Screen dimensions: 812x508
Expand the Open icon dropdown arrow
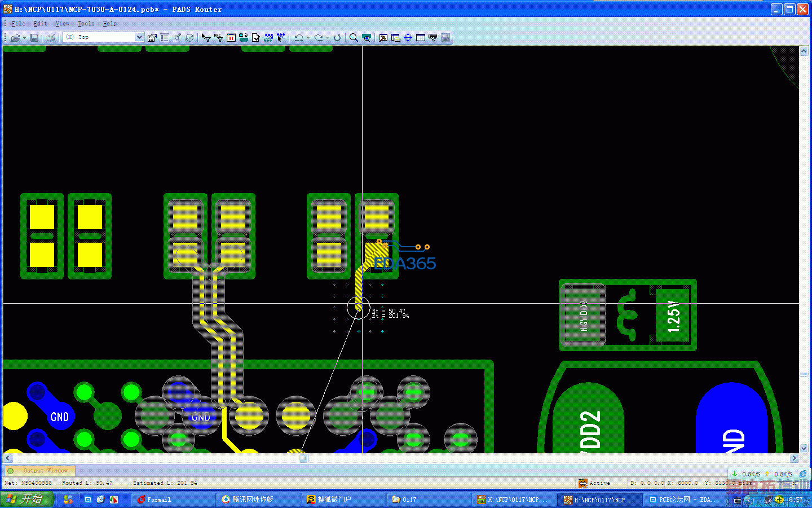pyautogui.click(x=24, y=38)
